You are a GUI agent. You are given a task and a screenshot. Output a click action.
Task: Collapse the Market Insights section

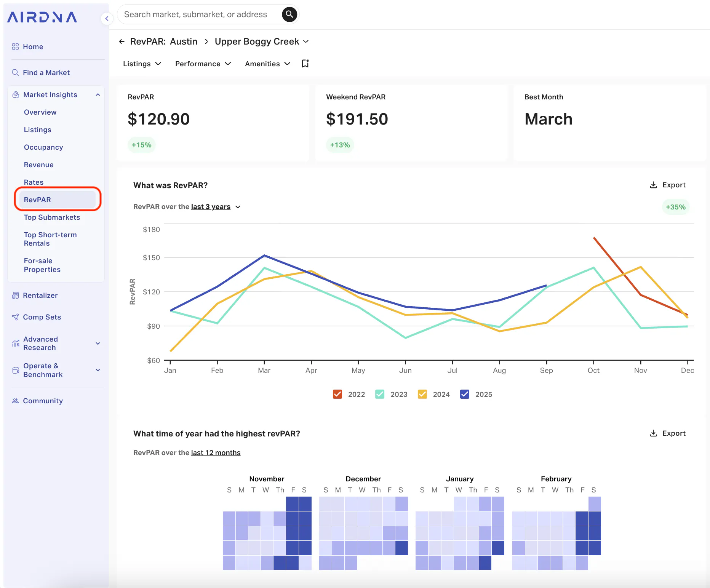tap(98, 94)
